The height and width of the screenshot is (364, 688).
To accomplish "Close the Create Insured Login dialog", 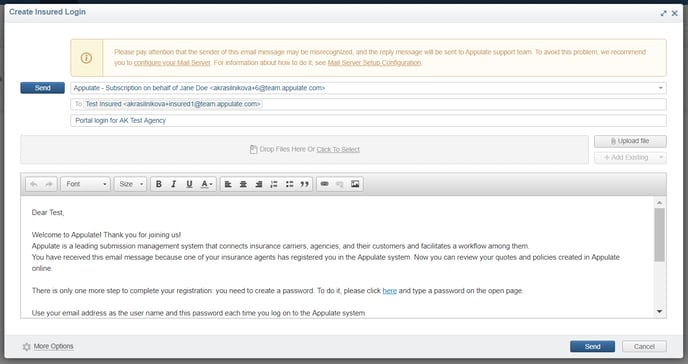I will pyautogui.click(x=675, y=14).
